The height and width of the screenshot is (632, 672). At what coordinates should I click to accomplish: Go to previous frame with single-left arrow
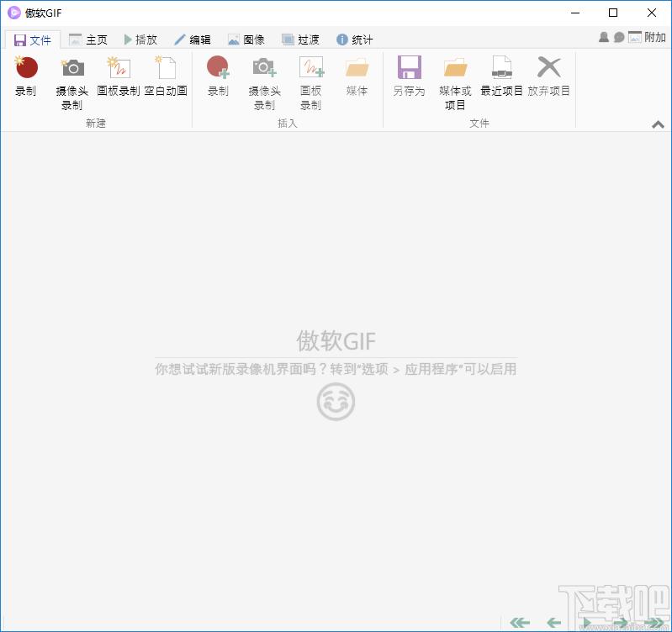[x=553, y=623]
